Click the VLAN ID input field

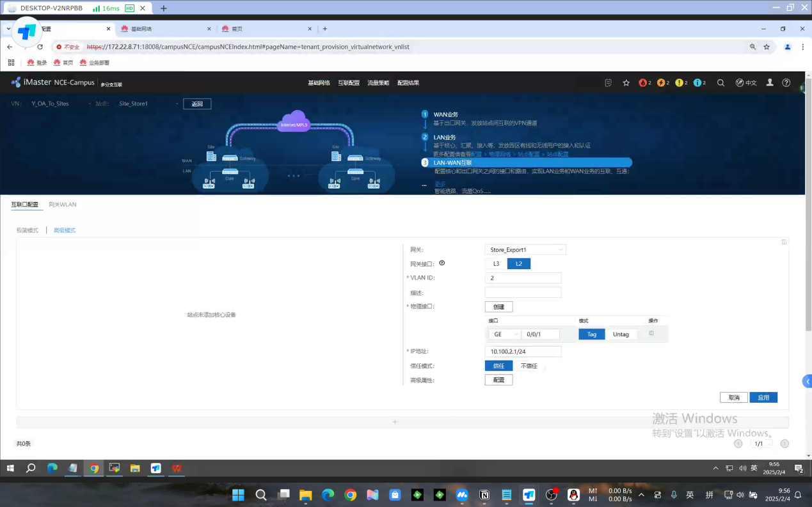[523, 278]
